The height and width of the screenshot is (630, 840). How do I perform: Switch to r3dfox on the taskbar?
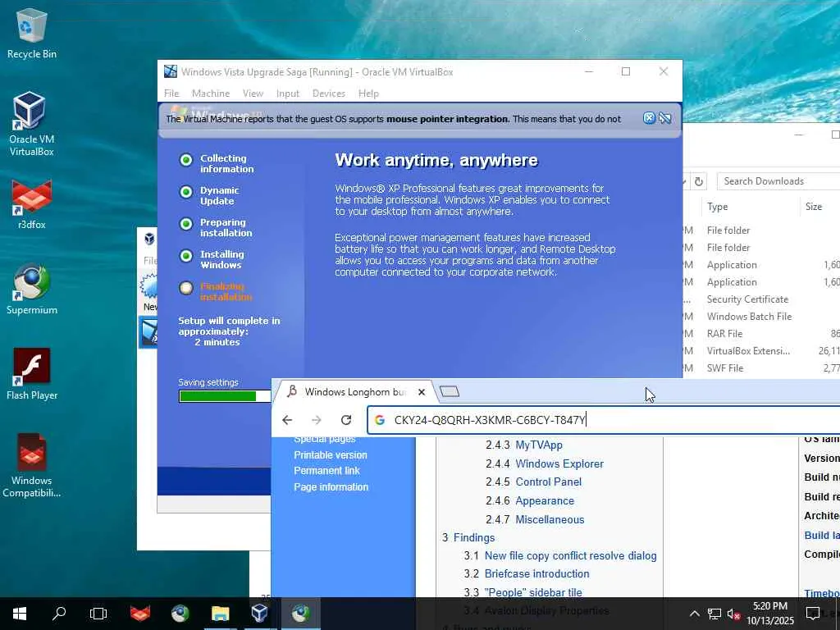pyautogui.click(x=140, y=614)
